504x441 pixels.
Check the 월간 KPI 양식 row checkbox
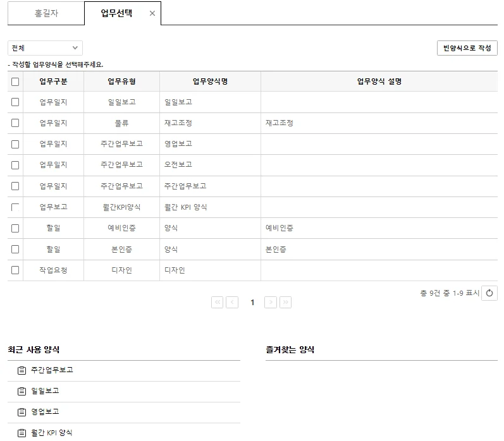point(15,207)
